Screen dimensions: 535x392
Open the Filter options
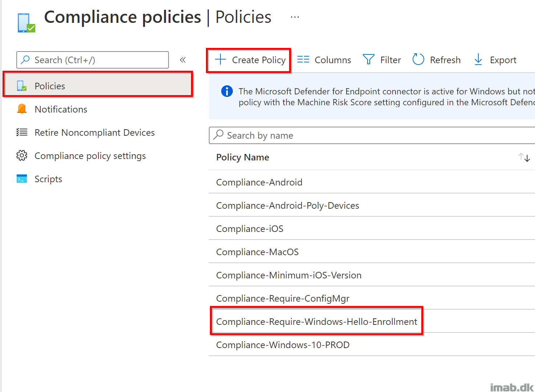coord(382,60)
